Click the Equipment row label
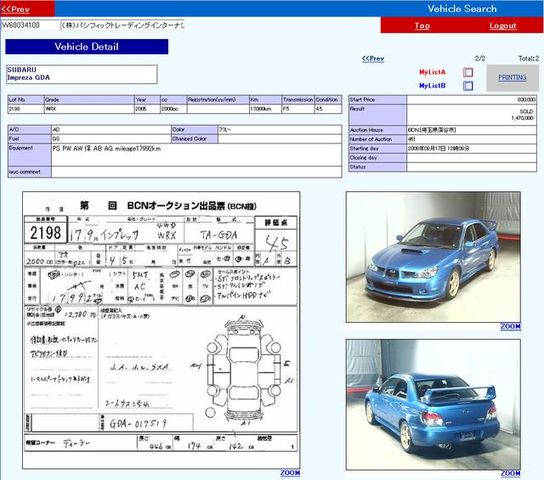Screen dimensions: 544x480 pos(29,155)
